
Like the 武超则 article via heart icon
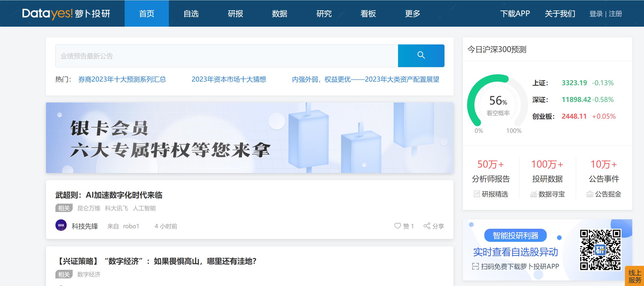point(398,226)
